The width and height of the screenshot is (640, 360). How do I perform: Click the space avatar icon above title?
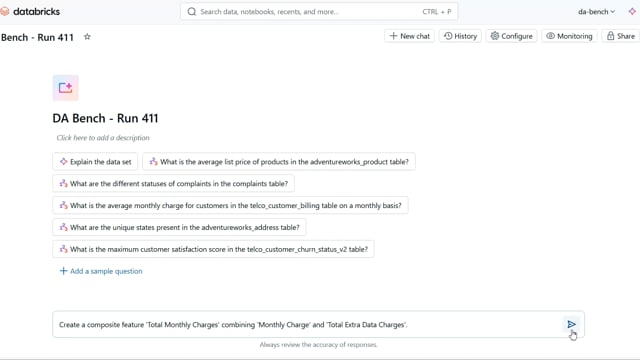65,88
